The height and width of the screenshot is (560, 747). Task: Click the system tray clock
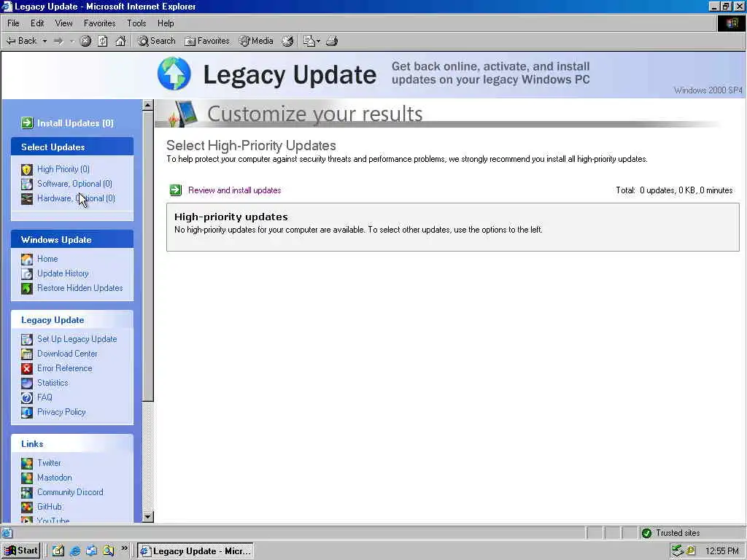point(722,551)
